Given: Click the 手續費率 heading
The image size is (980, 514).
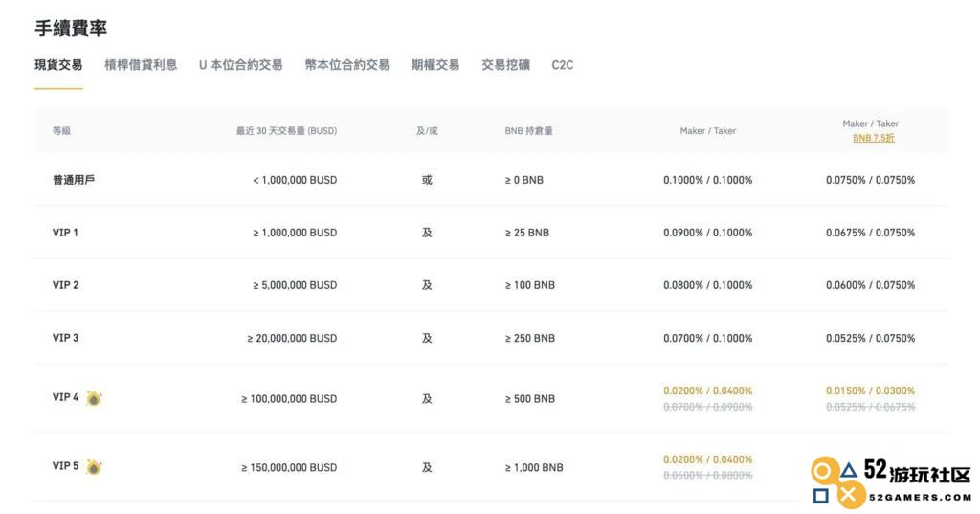Looking at the screenshot, I should 71,28.
